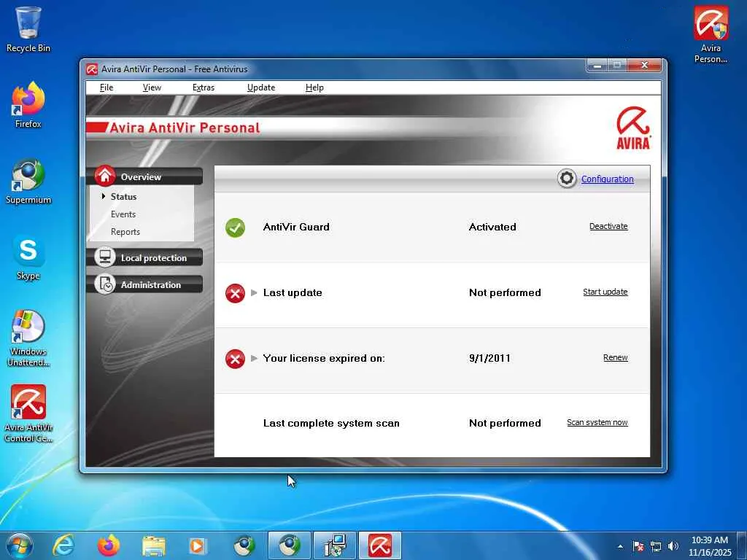Click the Avira icon in the window title bar
This screenshot has height=560, width=747.
[x=92, y=69]
